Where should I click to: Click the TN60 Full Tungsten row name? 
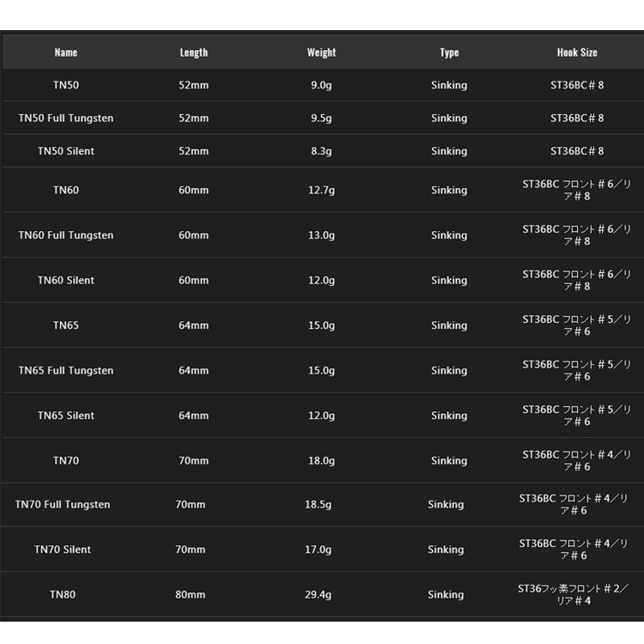click(x=66, y=235)
